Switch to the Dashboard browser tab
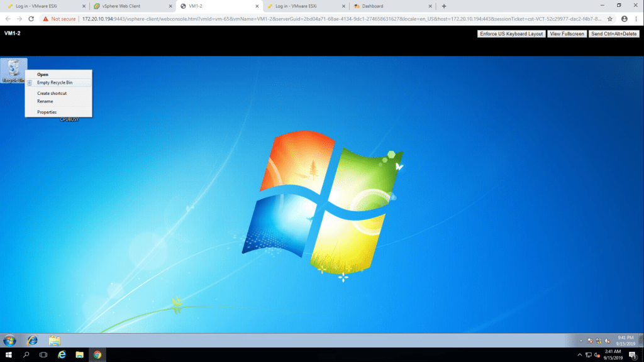The height and width of the screenshot is (362, 644). (x=390, y=6)
